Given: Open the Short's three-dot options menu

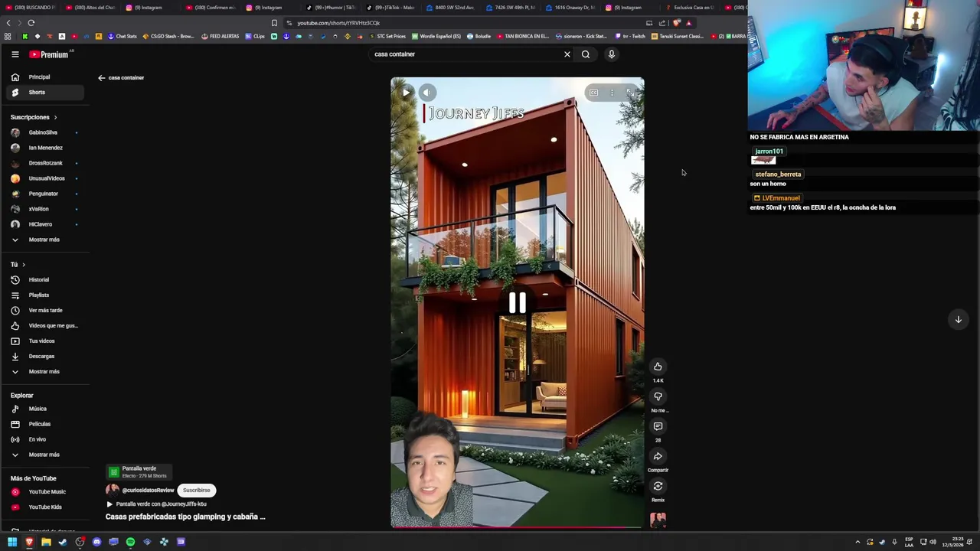Looking at the screenshot, I should pyautogui.click(x=612, y=93).
